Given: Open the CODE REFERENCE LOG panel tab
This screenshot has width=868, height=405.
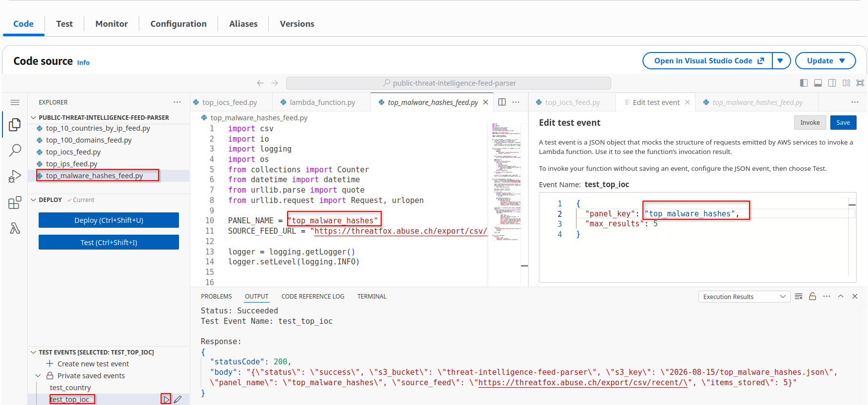Looking at the screenshot, I should [x=313, y=297].
